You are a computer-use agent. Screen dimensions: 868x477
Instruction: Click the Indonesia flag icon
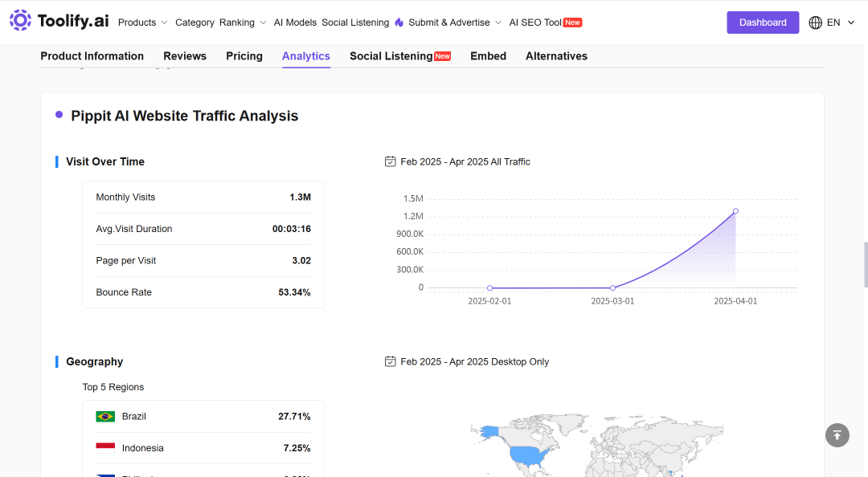[x=105, y=447]
